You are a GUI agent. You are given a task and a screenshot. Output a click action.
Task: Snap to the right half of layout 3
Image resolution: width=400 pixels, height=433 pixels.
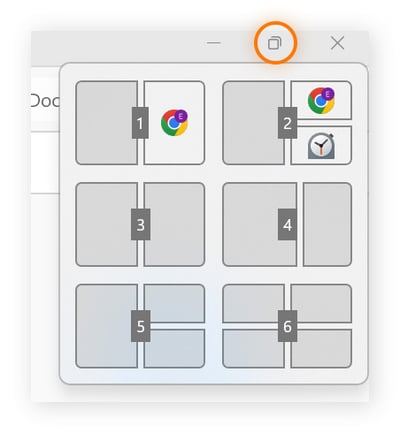[x=174, y=224]
